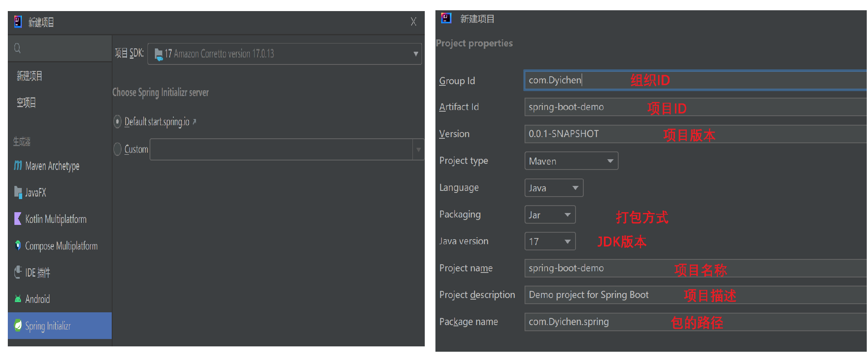Screen dimensions: 868x355
Task: Choose Maven Archetype generator entry
Action: click(x=60, y=166)
